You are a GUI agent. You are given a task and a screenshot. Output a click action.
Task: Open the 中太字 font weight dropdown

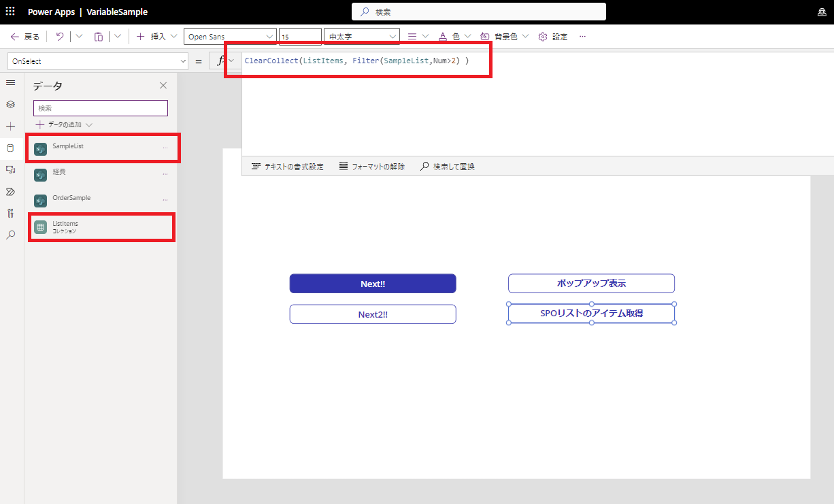pos(361,37)
